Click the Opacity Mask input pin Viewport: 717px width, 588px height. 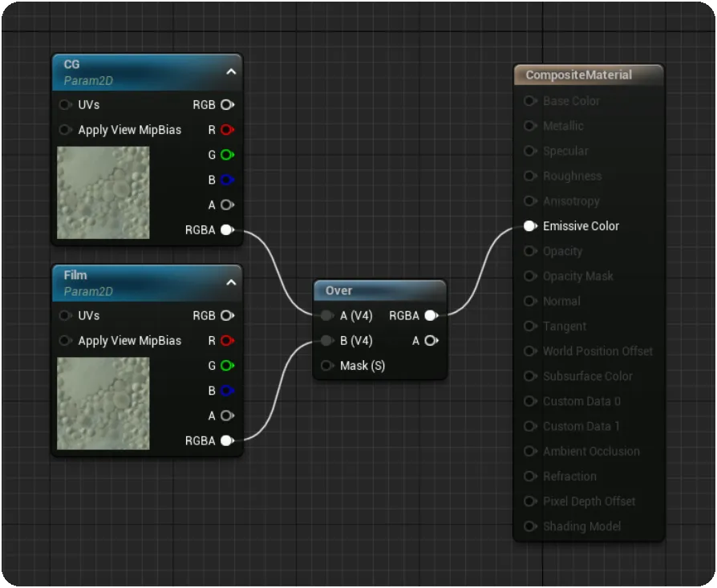tap(530, 276)
